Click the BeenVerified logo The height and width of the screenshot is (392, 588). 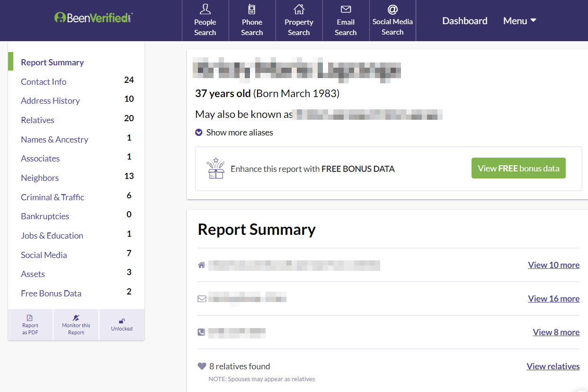point(93,17)
